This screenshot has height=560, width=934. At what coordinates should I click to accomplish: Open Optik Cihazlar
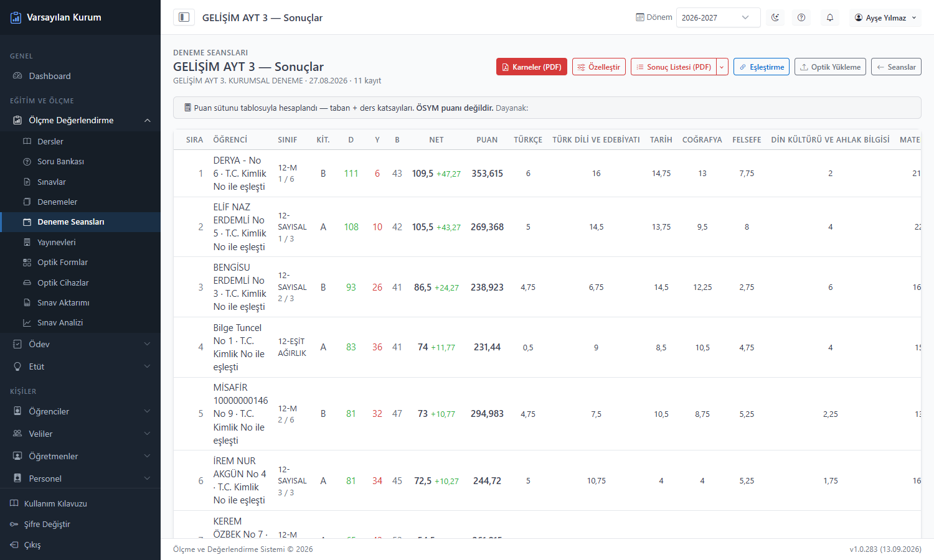tap(80, 282)
